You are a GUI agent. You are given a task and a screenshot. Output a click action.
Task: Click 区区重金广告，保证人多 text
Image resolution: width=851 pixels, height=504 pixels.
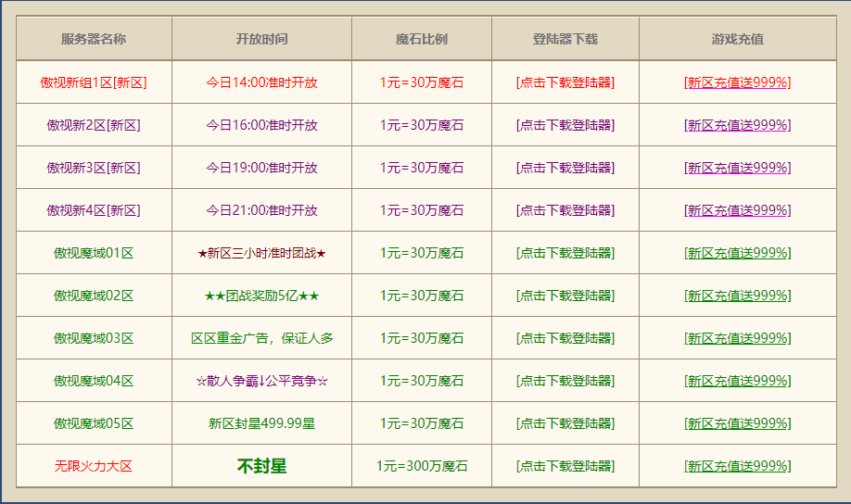261,338
